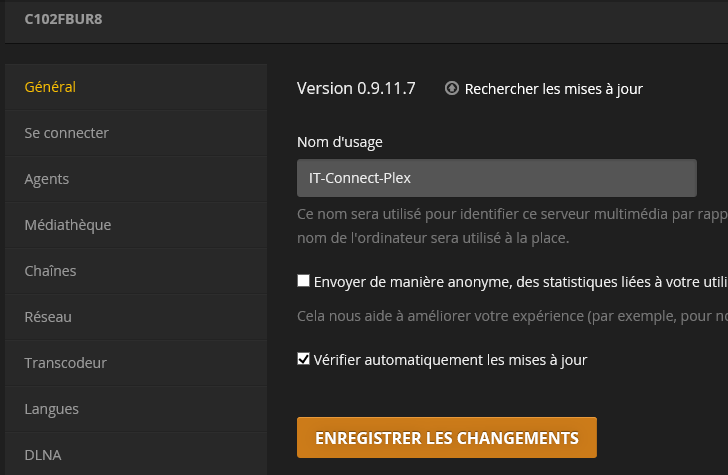Screen dimensions: 728x475
Task: Switch to the Chaînes settings
Action: [x=50, y=271]
